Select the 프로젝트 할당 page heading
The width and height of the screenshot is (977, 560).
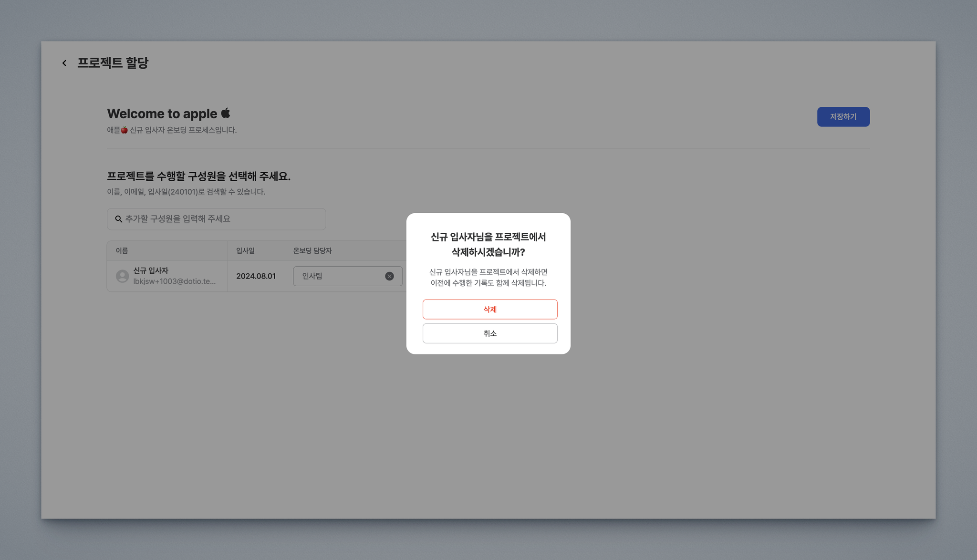[x=113, y=63]
